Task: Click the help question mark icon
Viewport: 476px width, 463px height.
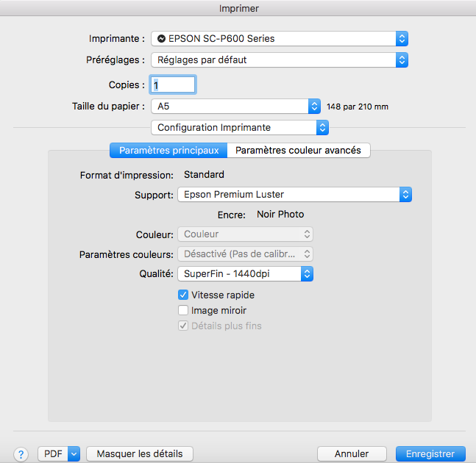Action: click(x=21, y=454)
